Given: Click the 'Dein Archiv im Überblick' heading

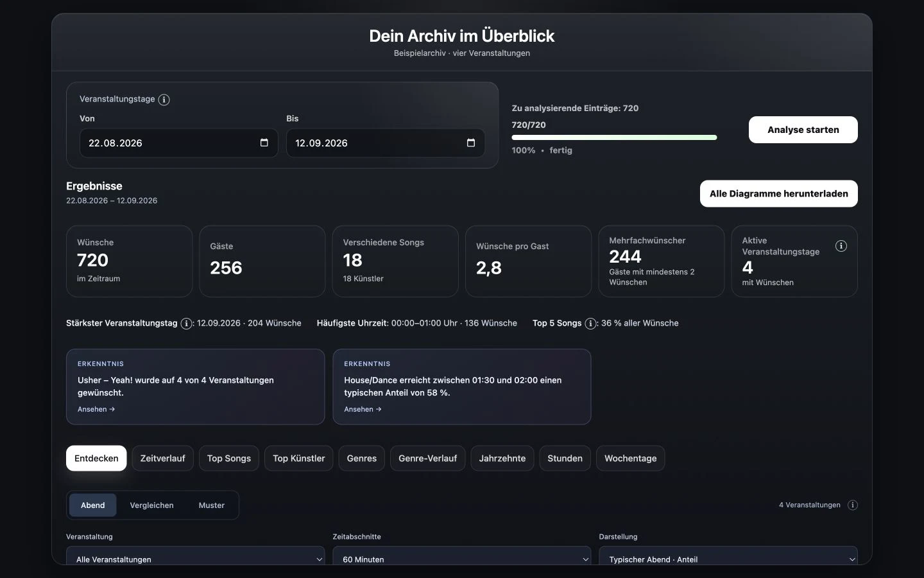Looking at the screenshot, I should click(x=462, y=36).
